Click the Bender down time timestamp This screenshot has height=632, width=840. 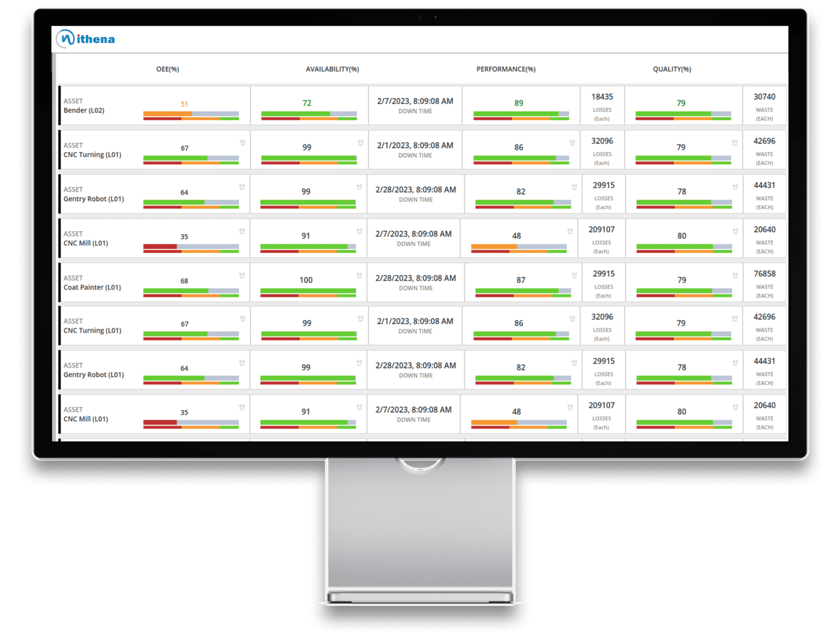point(415,101)
